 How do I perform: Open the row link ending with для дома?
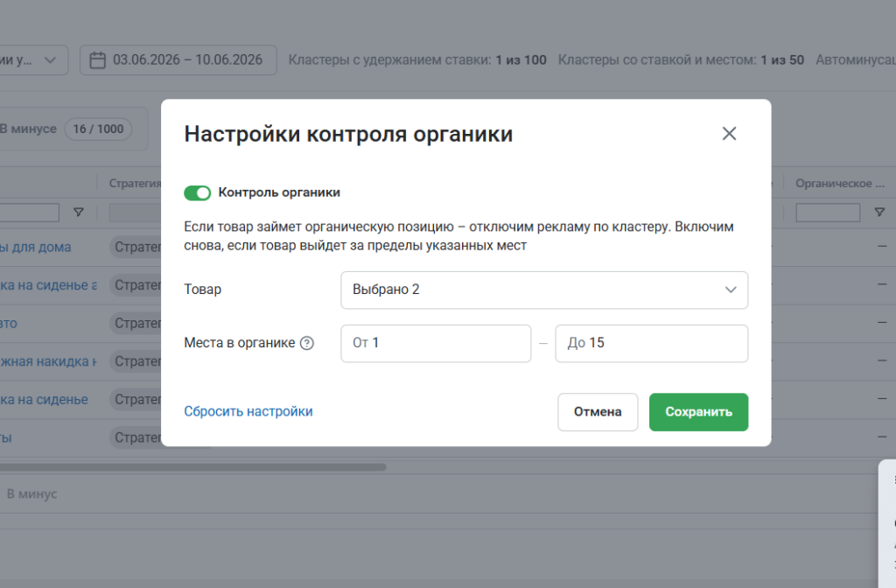[x=35, y=248]
